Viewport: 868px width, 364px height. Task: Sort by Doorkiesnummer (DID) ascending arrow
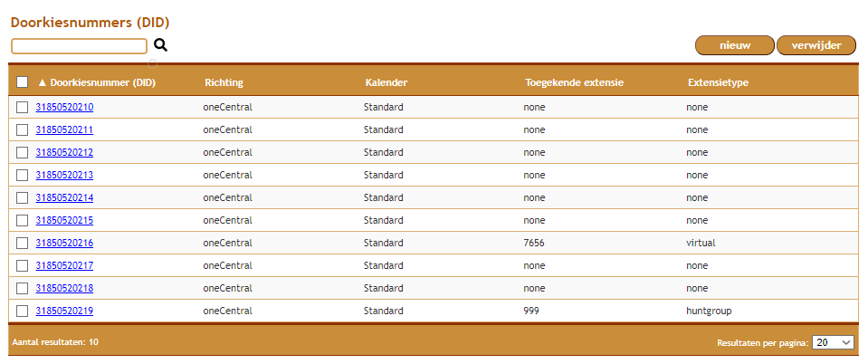point(43,82)
